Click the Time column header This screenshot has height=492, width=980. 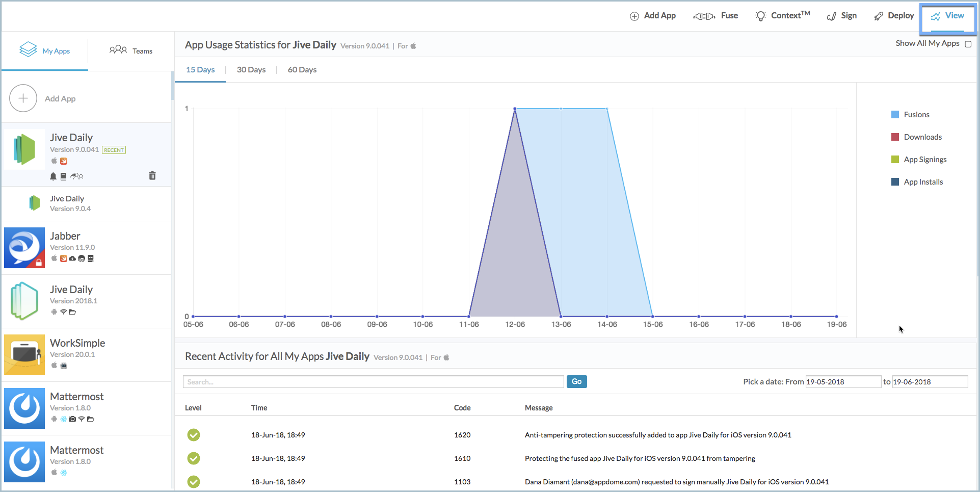(259, 408)
